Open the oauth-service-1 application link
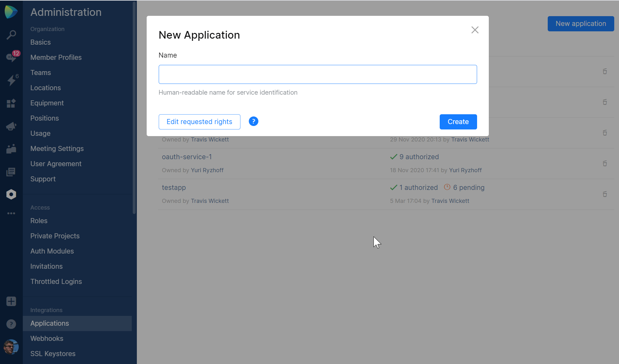This screenshot has width=619, height=364. pyautogui.click(x=187, y=157)
